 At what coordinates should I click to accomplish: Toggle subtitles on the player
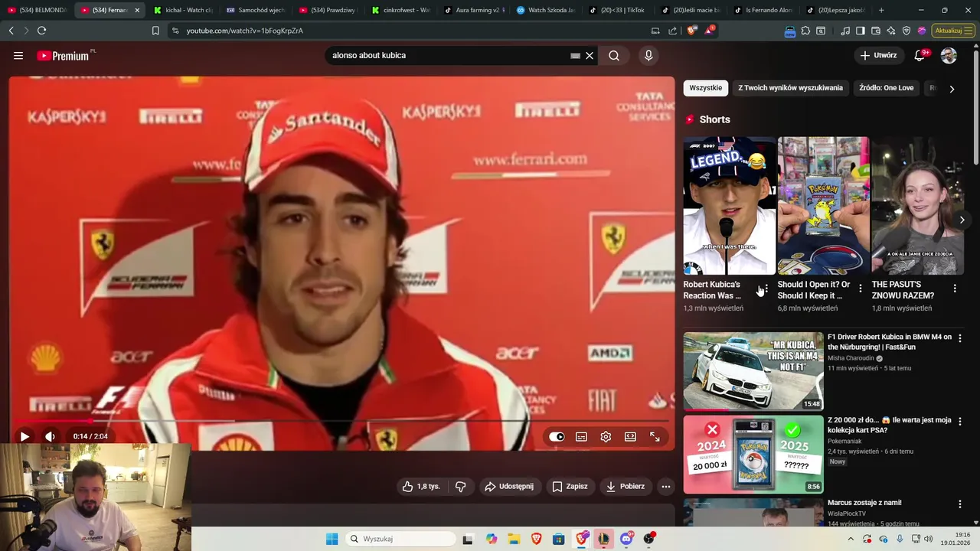coord(581,436)
